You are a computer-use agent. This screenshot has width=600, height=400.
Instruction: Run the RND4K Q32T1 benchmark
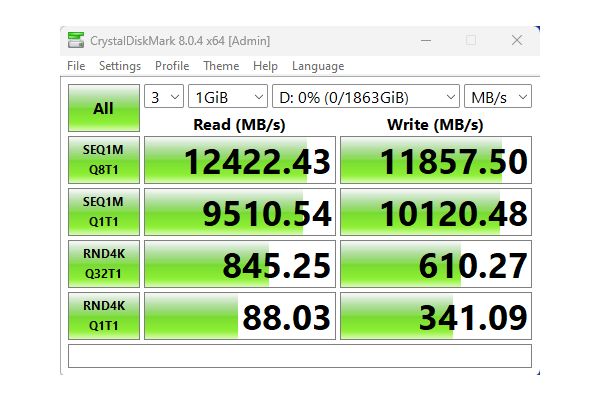point(103,264)
